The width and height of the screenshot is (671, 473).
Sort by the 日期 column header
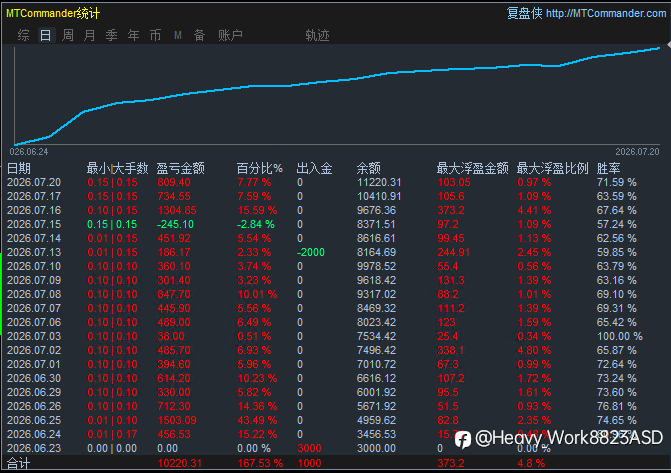(19, 168)
